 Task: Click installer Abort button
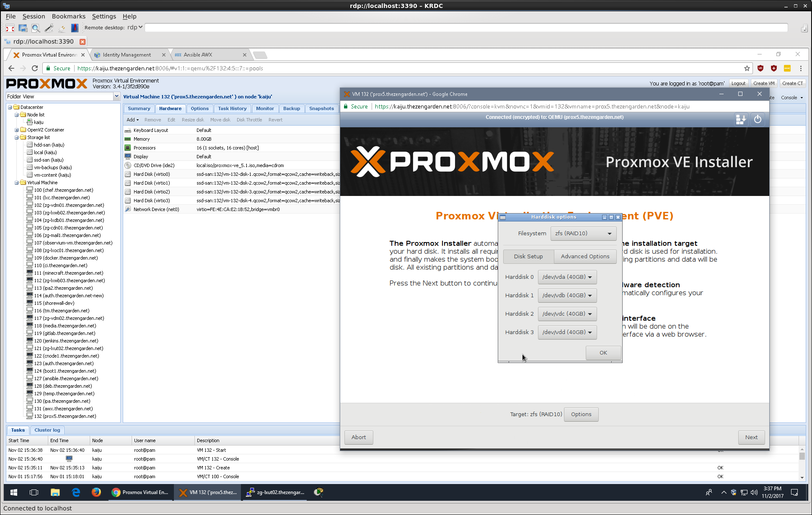[x=358, y=437]
